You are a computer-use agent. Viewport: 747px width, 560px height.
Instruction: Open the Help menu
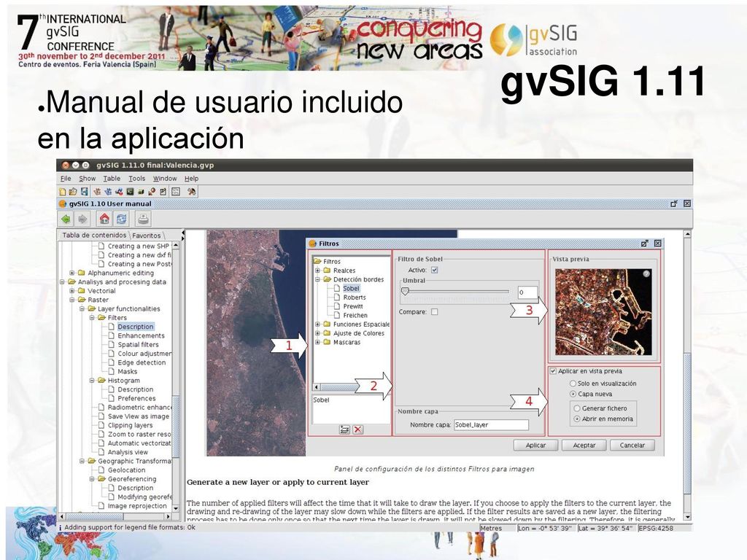pos(192,179)
